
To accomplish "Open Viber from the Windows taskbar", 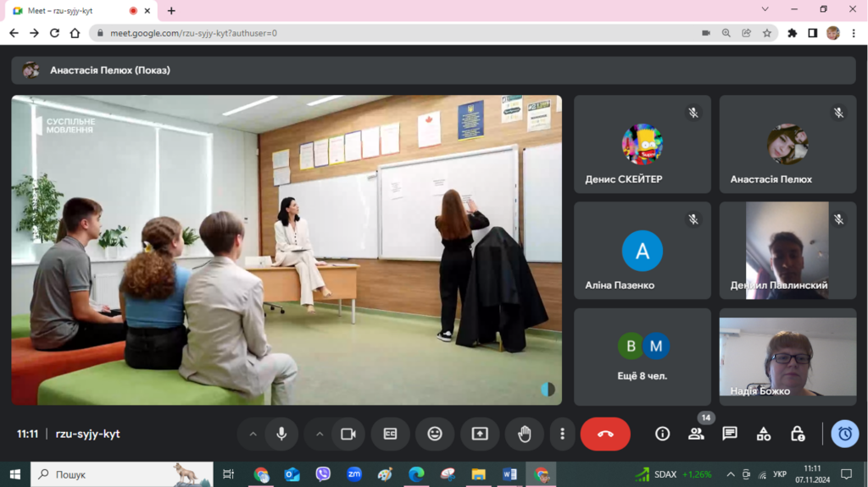I will coord(322,474).
